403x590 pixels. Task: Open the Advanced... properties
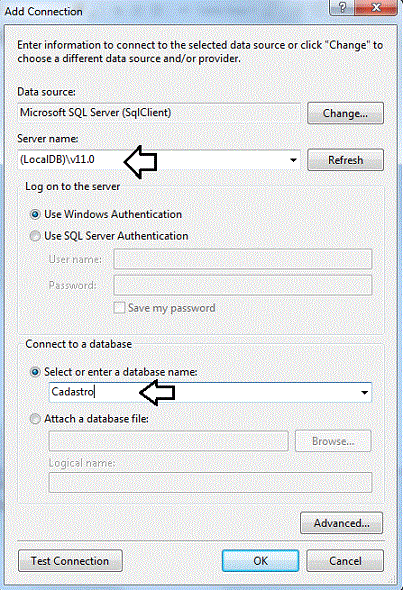(342, 523)
